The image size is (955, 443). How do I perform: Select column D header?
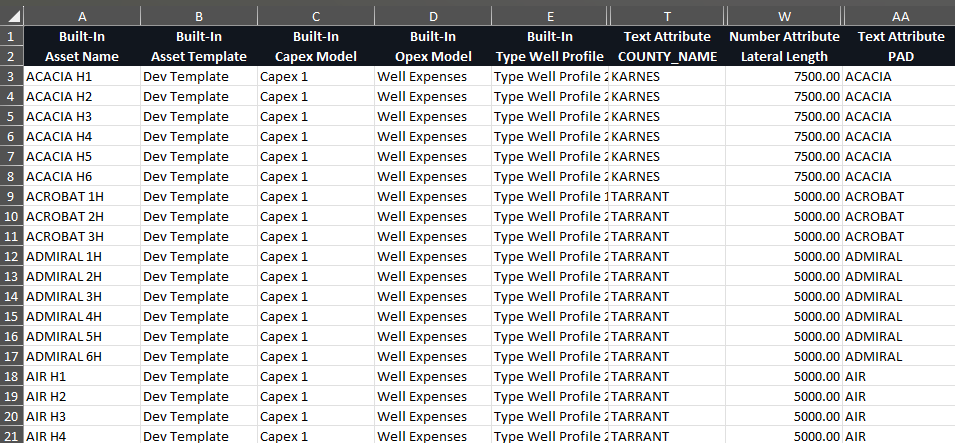433,16
